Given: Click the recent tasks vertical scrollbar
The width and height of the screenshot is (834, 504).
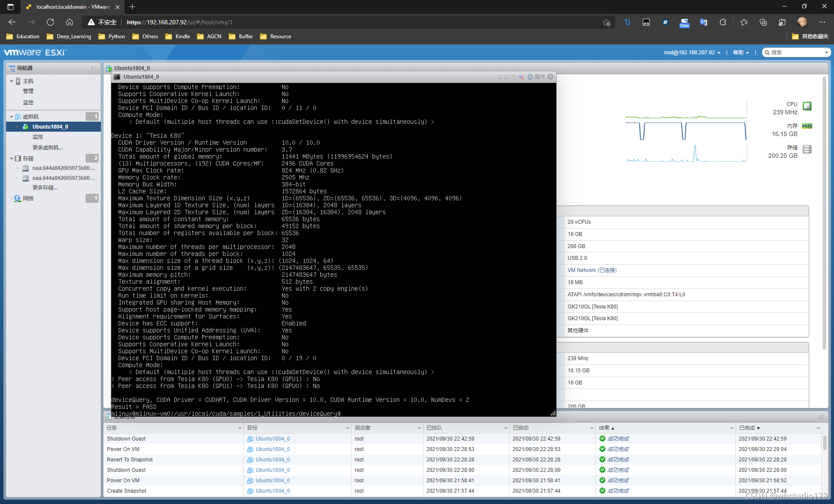Looking at the screenshot, I should pyautogui.click(x=824, y=443).
